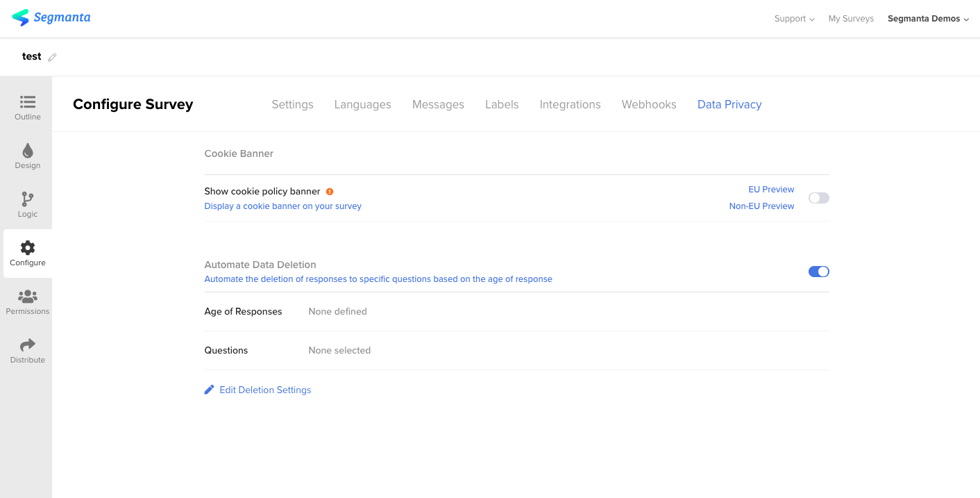Open the Messages tab
The height and width of the screenshot is (498, 980).
pos(438,104)
